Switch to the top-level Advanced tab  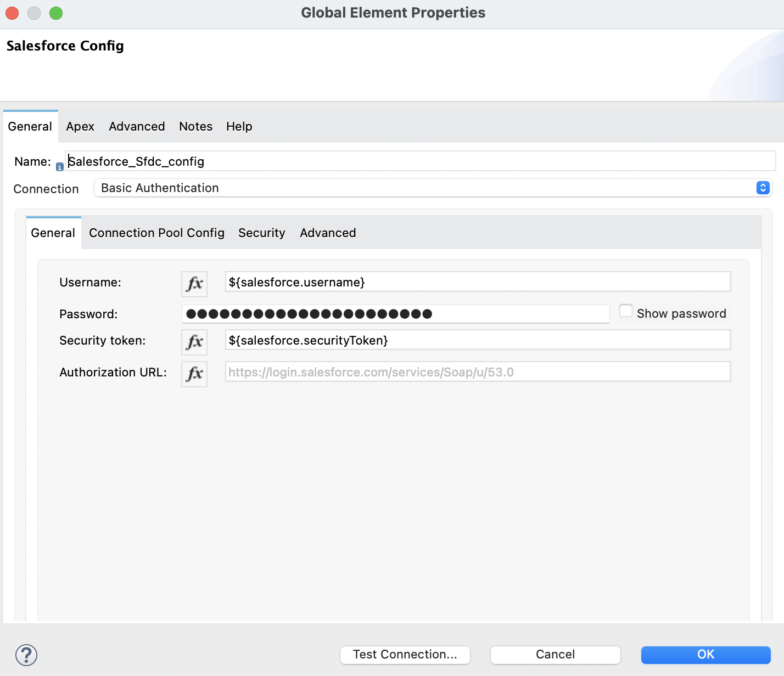[x=136, y=126]
